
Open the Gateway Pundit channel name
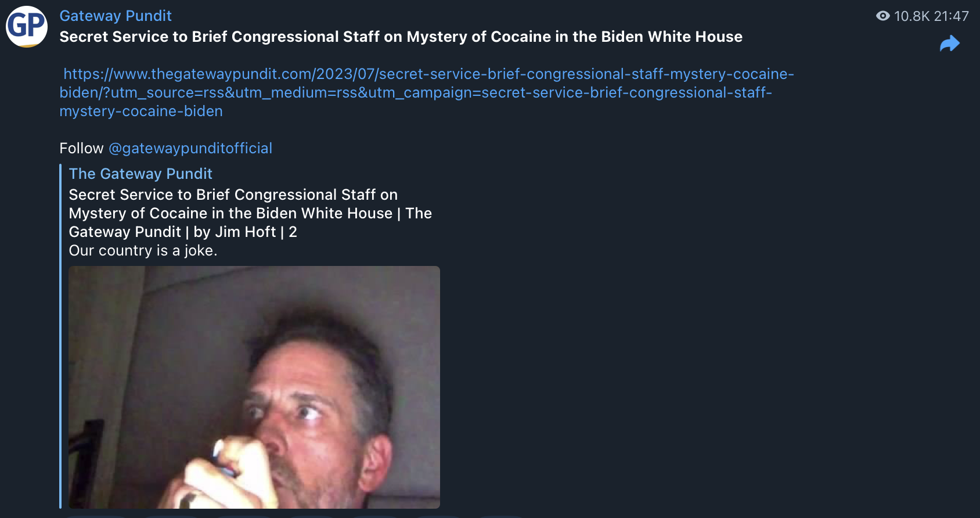(x=116, y=16)
